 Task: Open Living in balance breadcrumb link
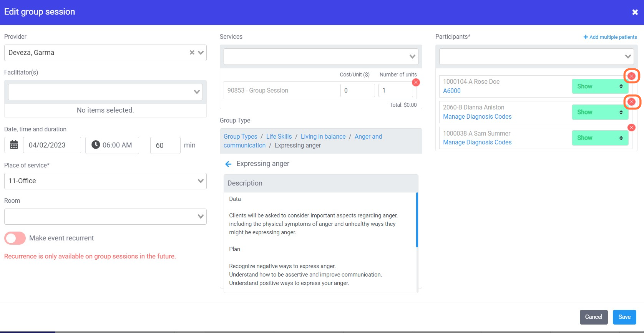[x=323, y=136]
